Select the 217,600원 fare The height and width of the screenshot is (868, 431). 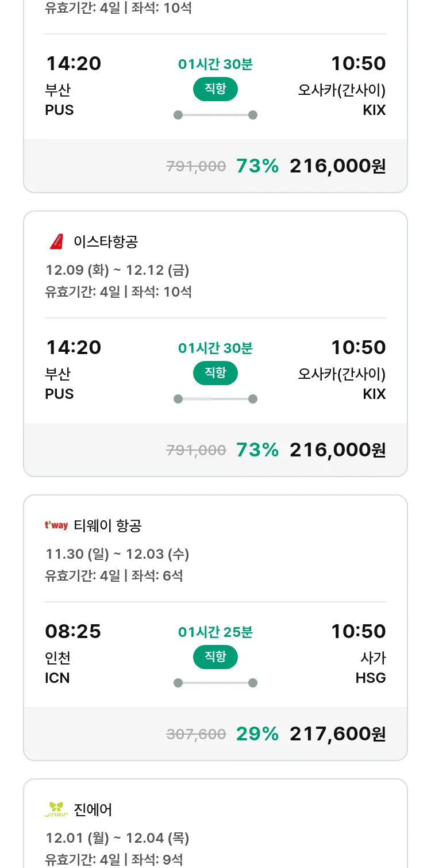click(337, 733)
